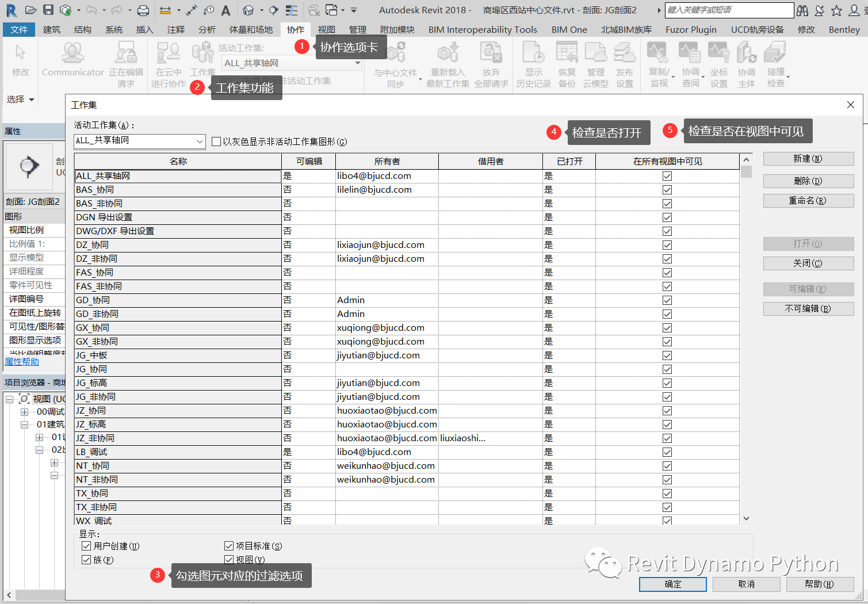
Task: Toggle the Thin Lines icon
Action: 292,10
